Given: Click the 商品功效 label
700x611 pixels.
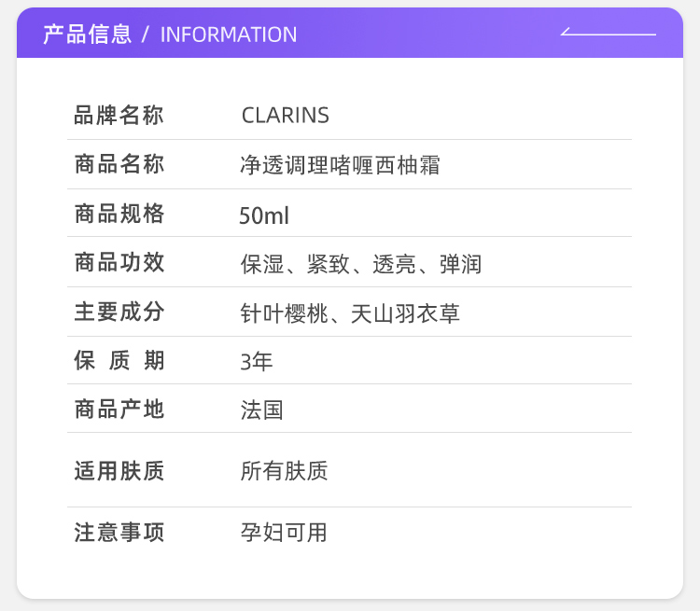Looking at the screenshot, I should [119, 262].
